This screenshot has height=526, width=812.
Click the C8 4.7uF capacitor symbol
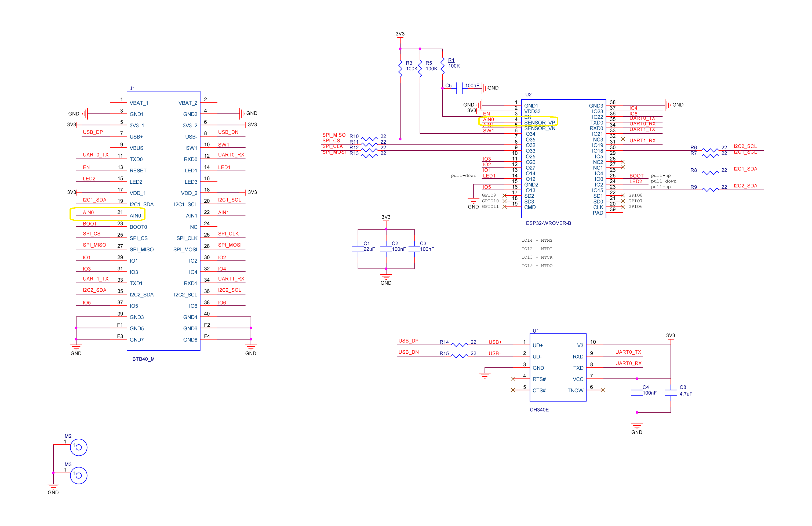click(x=671, y=393)
